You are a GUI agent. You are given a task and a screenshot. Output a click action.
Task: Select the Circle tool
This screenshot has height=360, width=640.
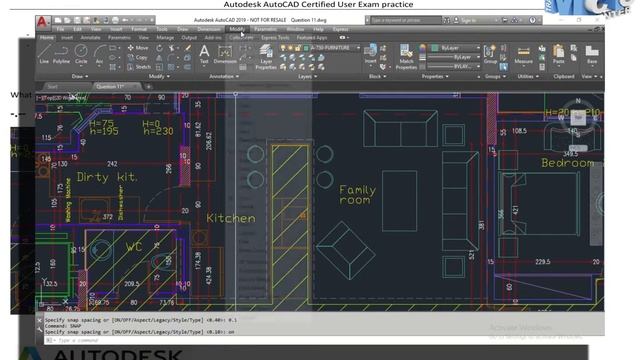coord(81,54)
